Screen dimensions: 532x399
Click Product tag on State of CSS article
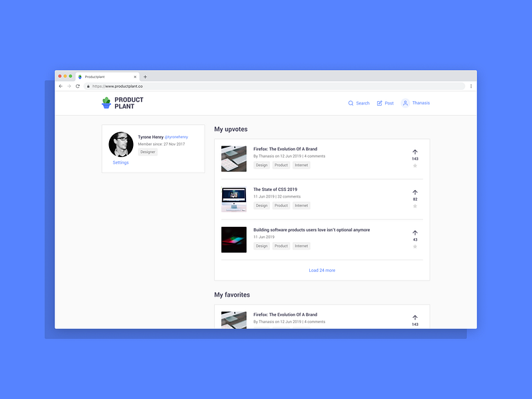tap(281, 205)
